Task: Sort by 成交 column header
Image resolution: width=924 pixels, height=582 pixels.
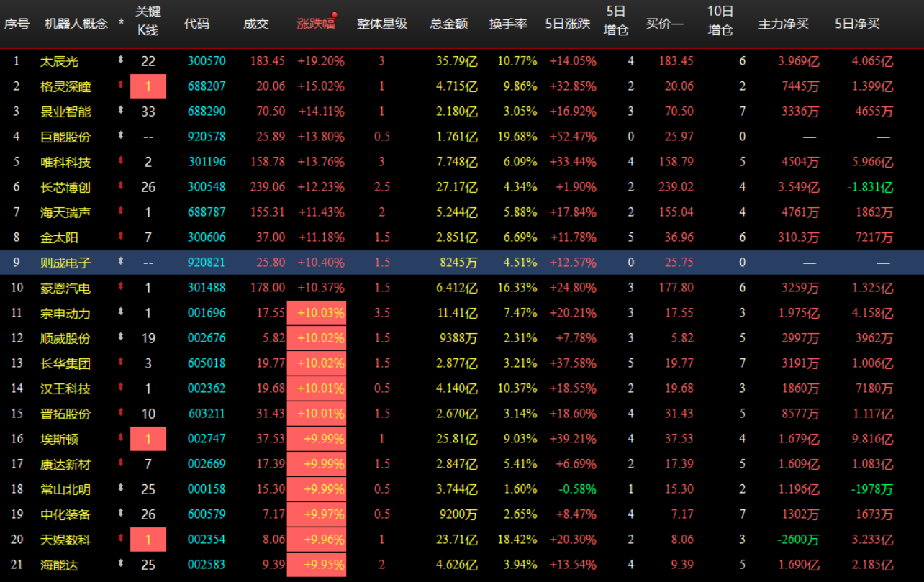Action: coord(255,24)
